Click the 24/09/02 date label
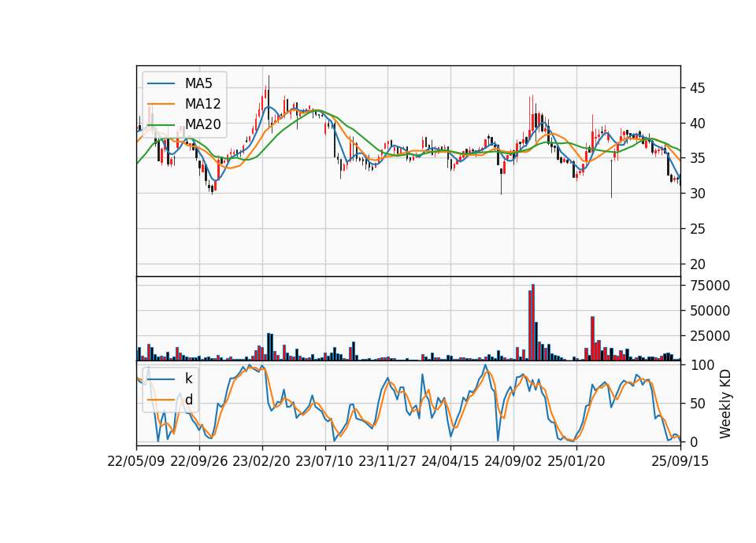The height and width of the screenshot is (543, 756). click(x=513, y=461)
